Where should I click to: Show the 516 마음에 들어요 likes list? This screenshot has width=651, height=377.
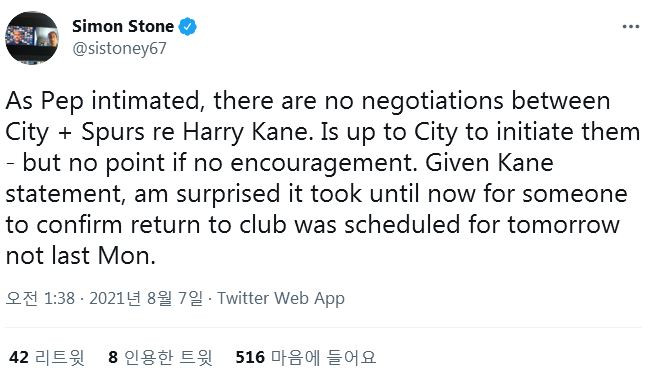pos(306,357)
